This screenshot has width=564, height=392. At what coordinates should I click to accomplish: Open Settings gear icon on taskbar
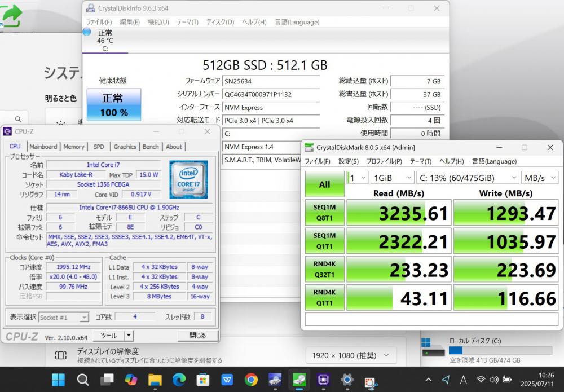coord(347,380)
